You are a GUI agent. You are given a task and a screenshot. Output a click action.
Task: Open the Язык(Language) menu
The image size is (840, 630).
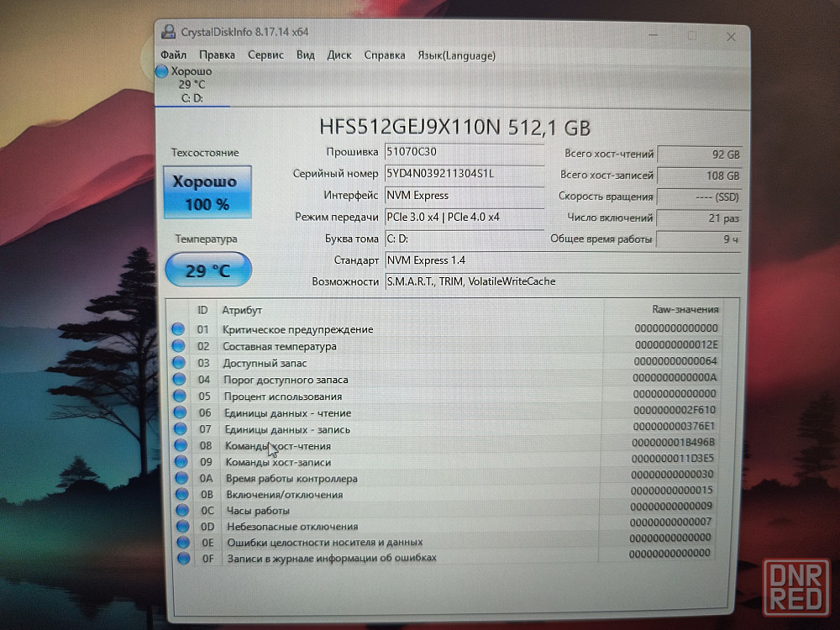click(x=456, y=55)
